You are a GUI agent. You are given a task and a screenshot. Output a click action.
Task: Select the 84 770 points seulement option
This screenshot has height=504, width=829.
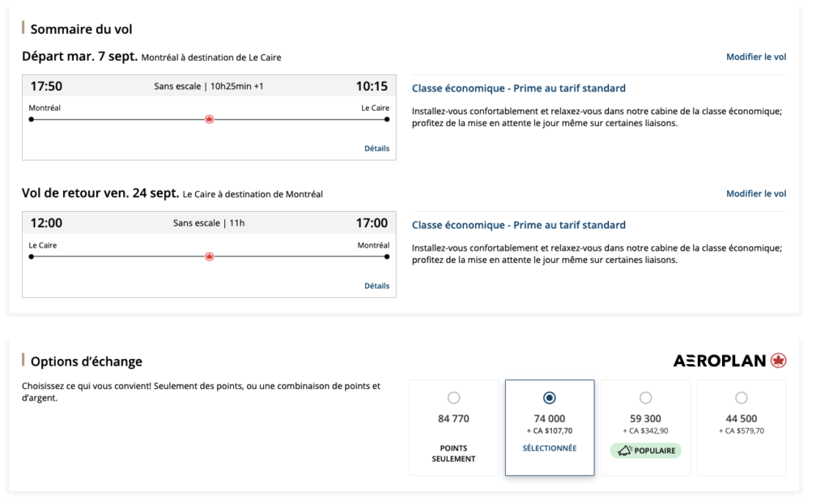(x=453, y=397)
